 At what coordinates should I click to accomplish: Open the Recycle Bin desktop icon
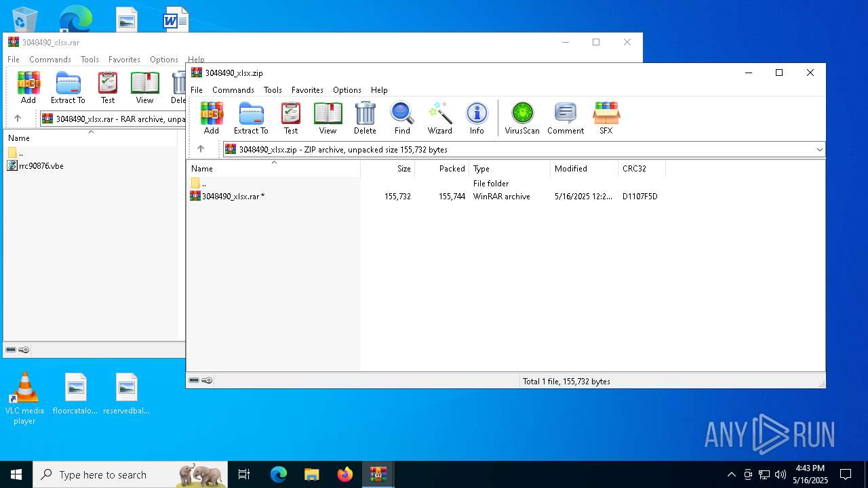click(x=24, y=19)
